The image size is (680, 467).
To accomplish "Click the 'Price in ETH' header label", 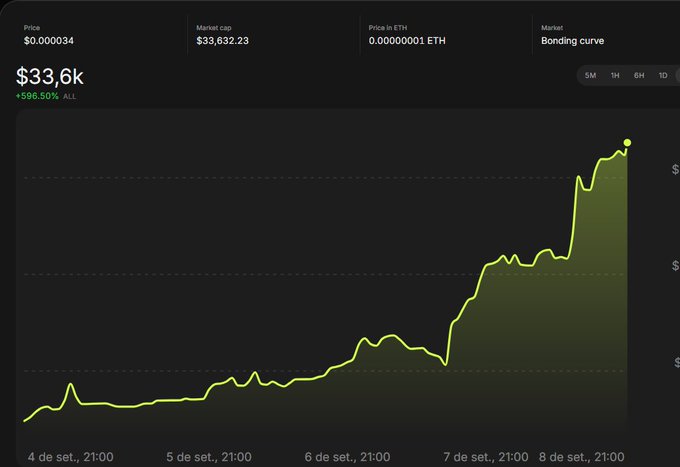I will point(388,28).
